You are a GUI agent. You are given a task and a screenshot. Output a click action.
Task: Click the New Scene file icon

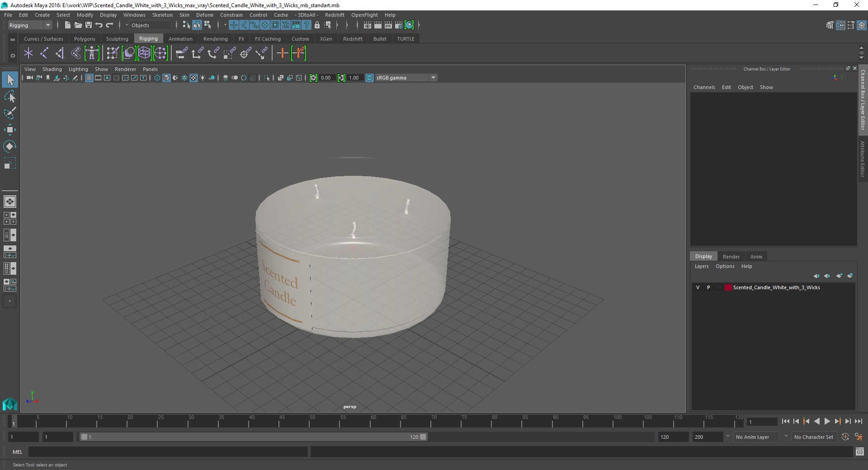coord(67,25)
